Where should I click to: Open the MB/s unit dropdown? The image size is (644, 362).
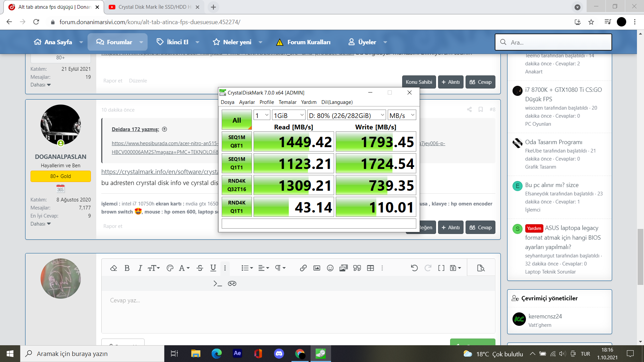click(401, 115)
